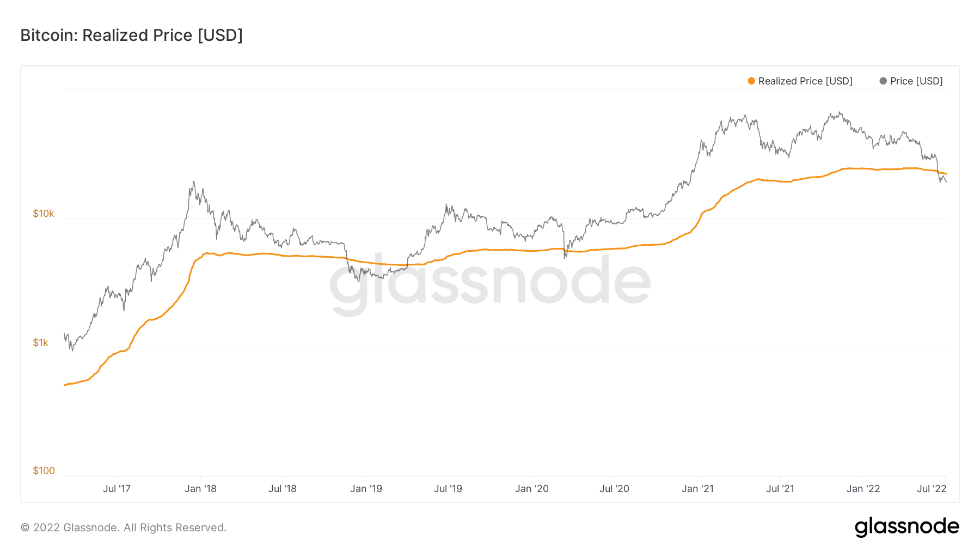Image resolution: width=980 pixels, height=552 pixels.
Task: Click the $100 y-axis label
Action: coord(44,471)
